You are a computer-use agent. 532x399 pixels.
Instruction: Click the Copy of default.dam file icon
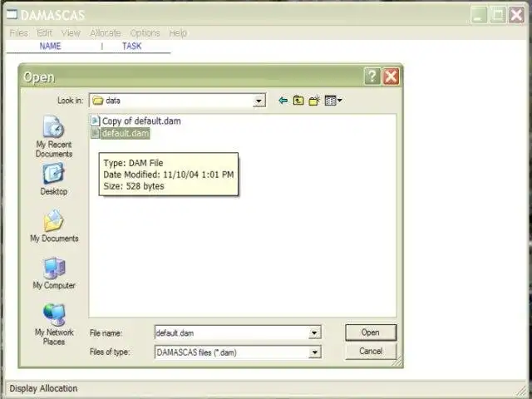coord(96,121)
